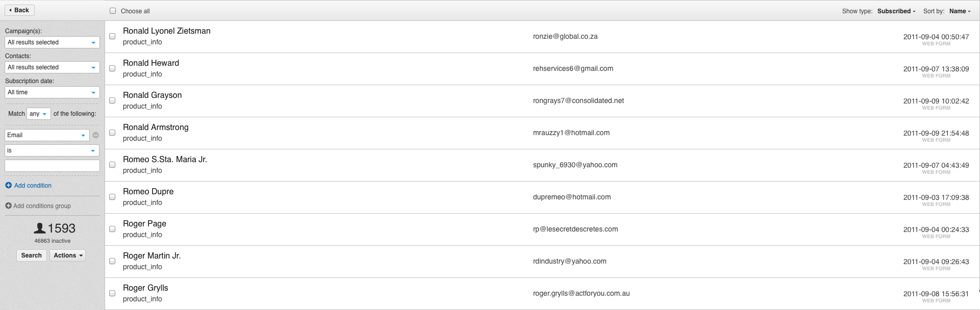Screen dimensions: 980x310
Task: Click the Add conditions group plus icon
Action: [8, 206]
